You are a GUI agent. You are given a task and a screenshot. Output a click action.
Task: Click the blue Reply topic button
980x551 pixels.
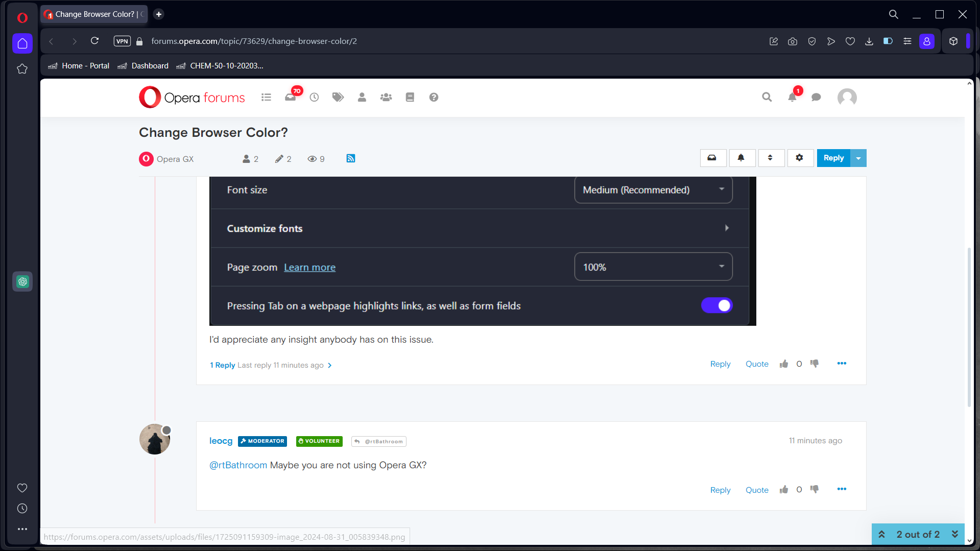(x=833, y=158)
